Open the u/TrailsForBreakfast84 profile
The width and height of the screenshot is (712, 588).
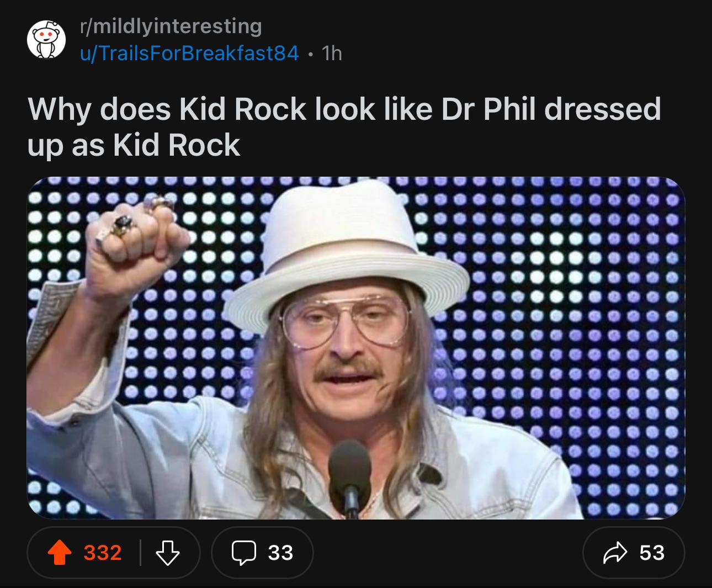pos(189,54)
